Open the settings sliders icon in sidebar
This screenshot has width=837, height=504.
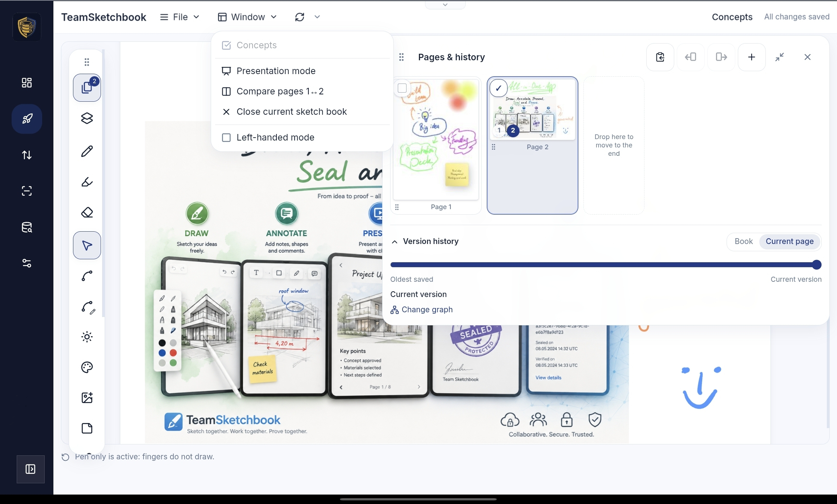point(27,263)
